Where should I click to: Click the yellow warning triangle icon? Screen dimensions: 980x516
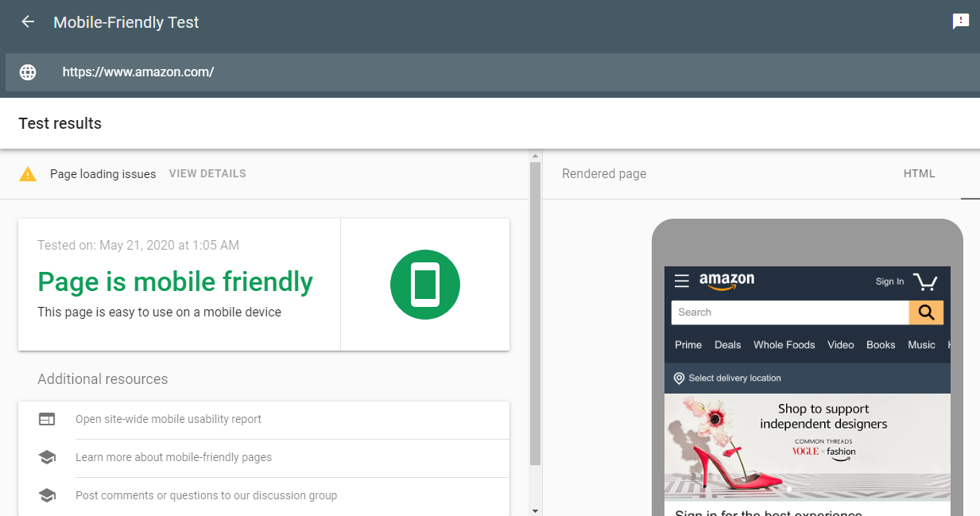coord(28,174)
